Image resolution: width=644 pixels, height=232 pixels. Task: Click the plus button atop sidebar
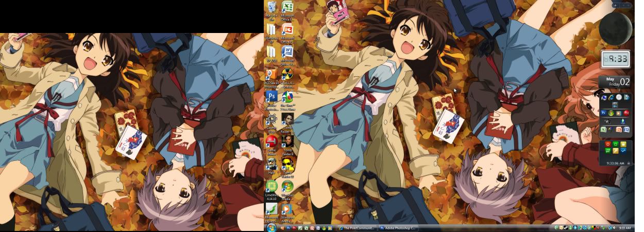[x=616, y=5]
